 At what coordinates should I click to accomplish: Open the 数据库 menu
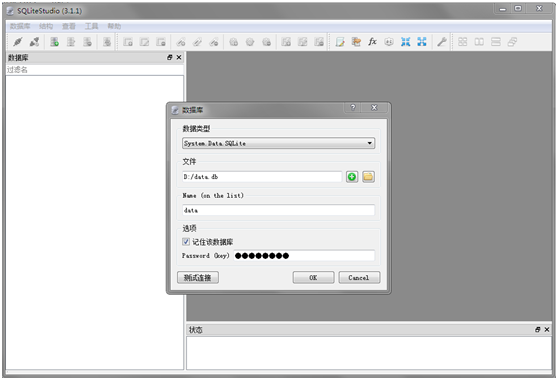pos(20,26)
